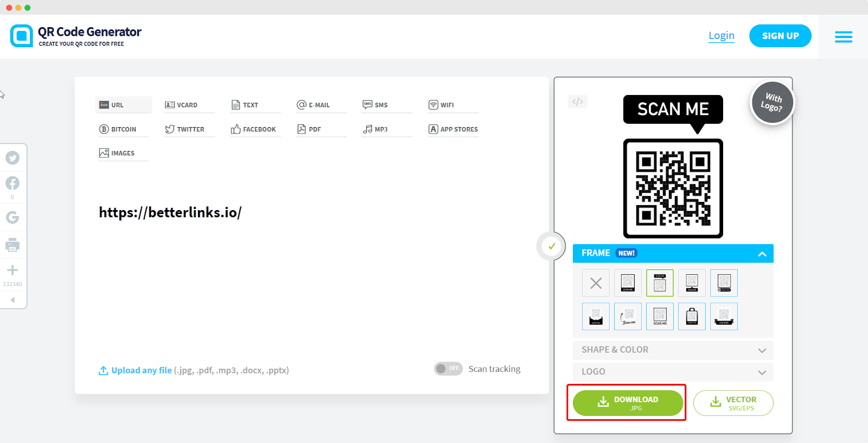Select frame with plain SCAN ME text below
The image size is (868, 443).
(x=660, y=317)
